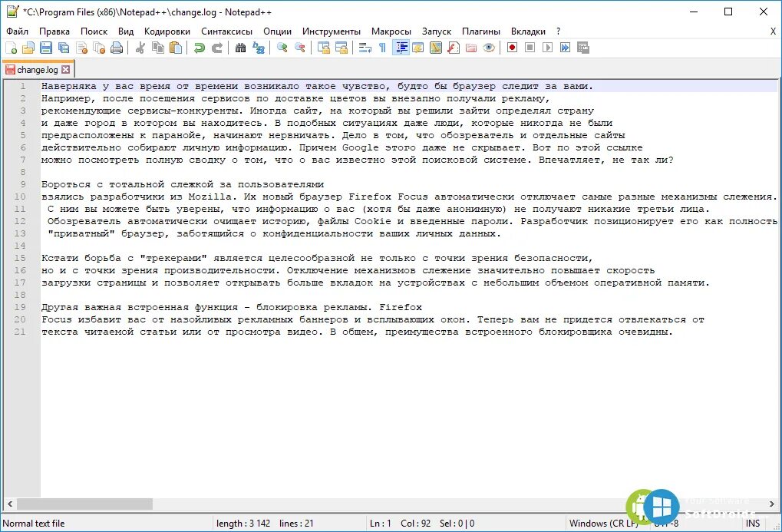Click the Windows (CR LF) status field

(x=603, y=523)
